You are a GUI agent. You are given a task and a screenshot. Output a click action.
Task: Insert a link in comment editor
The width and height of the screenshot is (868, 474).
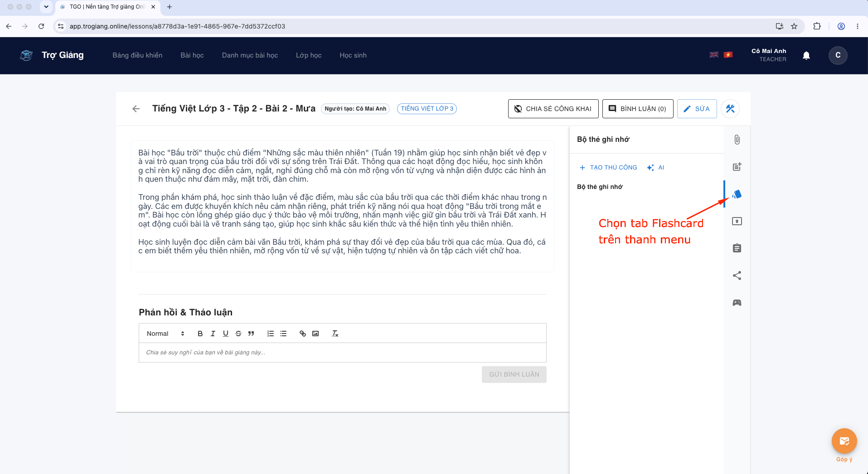pos(303,334)
